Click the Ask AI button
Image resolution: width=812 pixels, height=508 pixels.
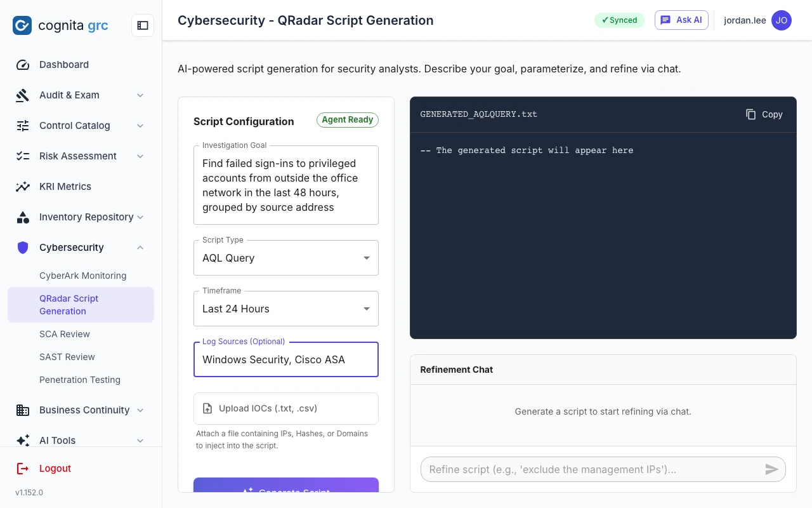click(681, 20)
